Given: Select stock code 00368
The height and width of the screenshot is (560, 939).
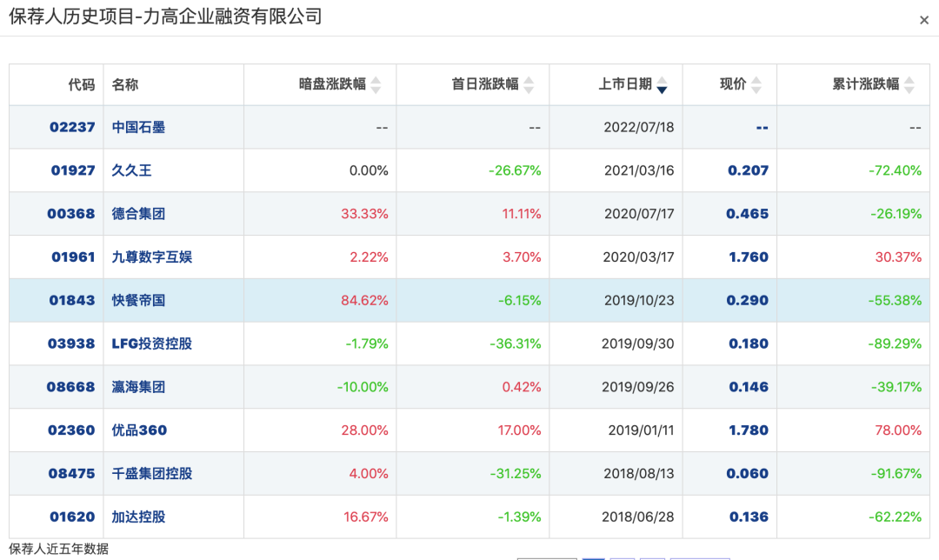Looking at the screenshot, I should (71, 214).
